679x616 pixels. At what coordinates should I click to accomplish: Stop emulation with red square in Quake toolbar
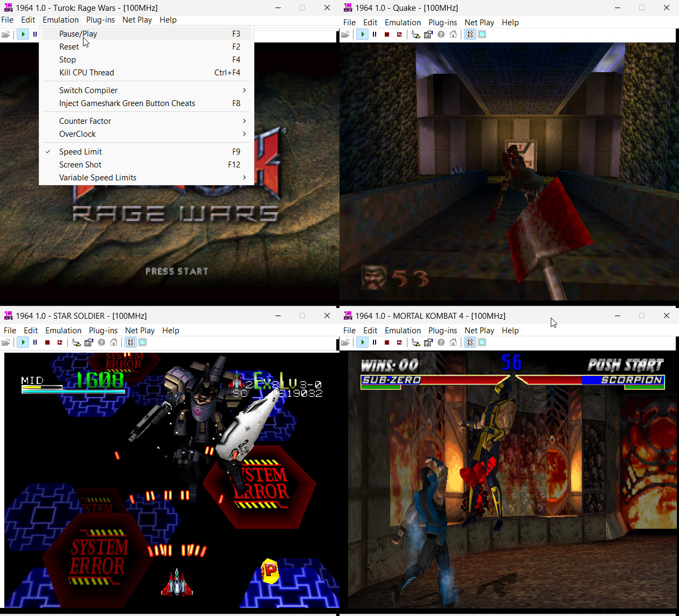(387, 34)
